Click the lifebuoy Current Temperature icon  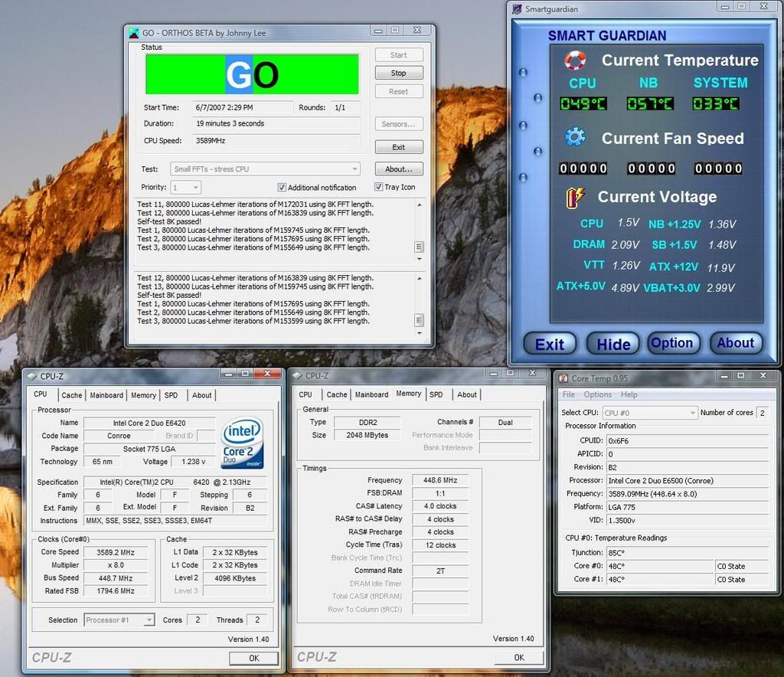(x=575, y=61)
